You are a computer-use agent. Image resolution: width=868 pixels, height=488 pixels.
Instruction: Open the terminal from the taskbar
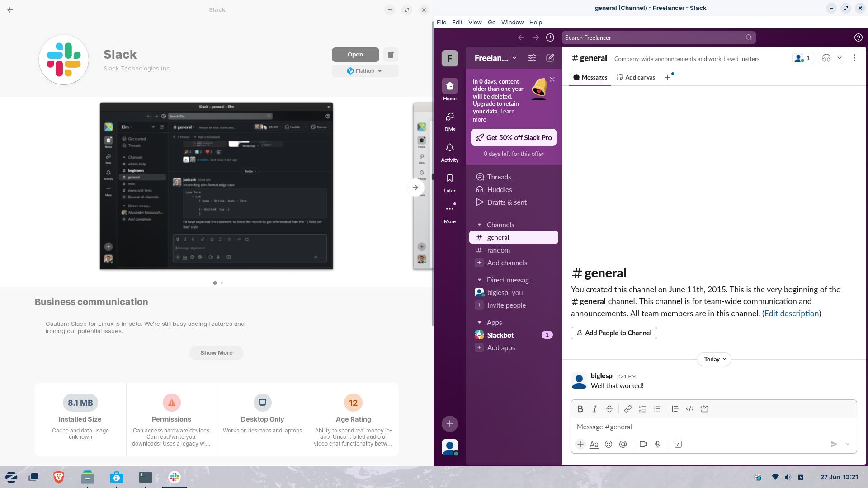pyautogui.click(x=145, y=477)
